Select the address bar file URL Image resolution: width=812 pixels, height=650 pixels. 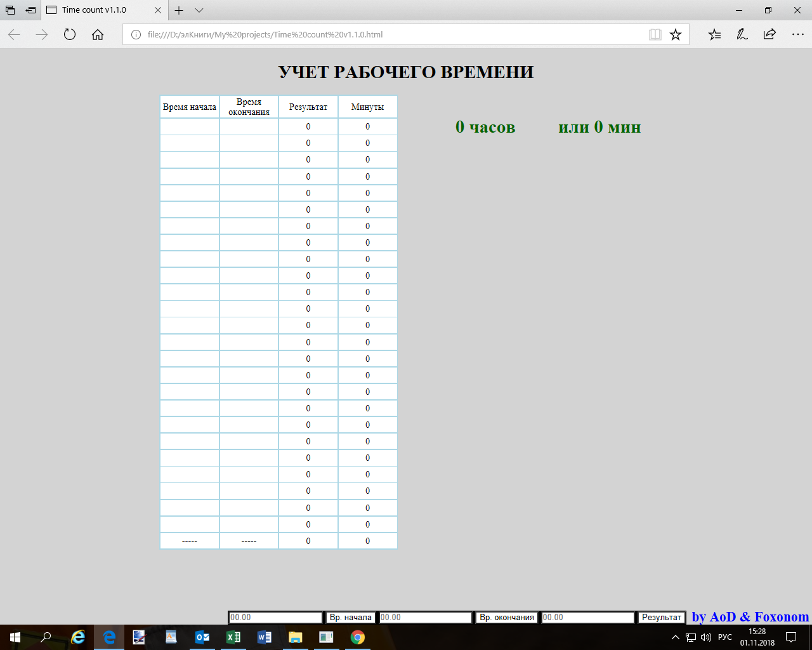point(265,35)
